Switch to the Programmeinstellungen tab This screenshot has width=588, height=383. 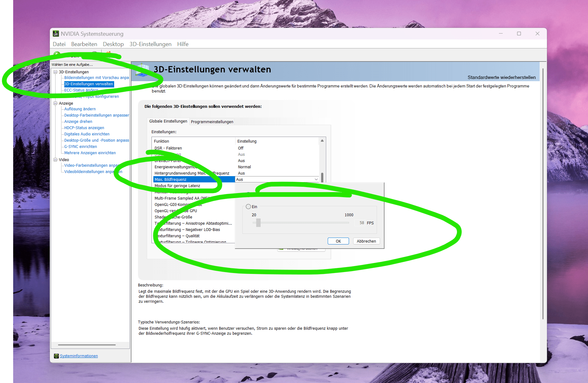(212, 122)
